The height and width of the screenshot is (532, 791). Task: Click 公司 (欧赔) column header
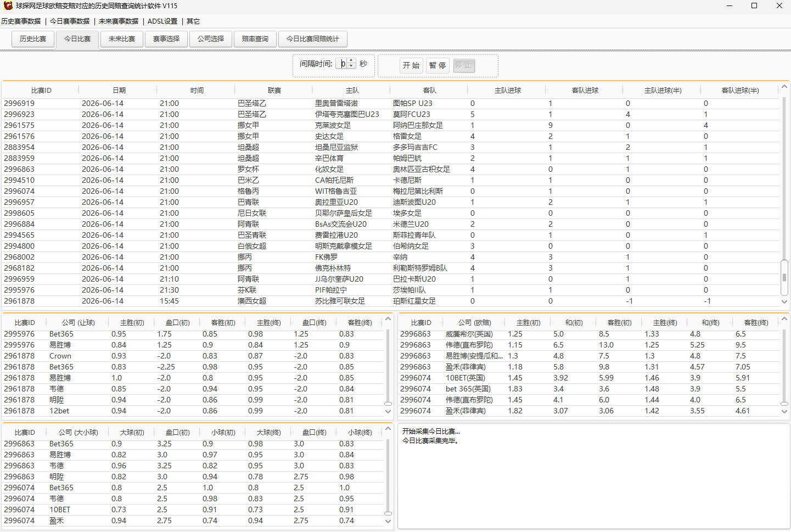click(474, 323)
